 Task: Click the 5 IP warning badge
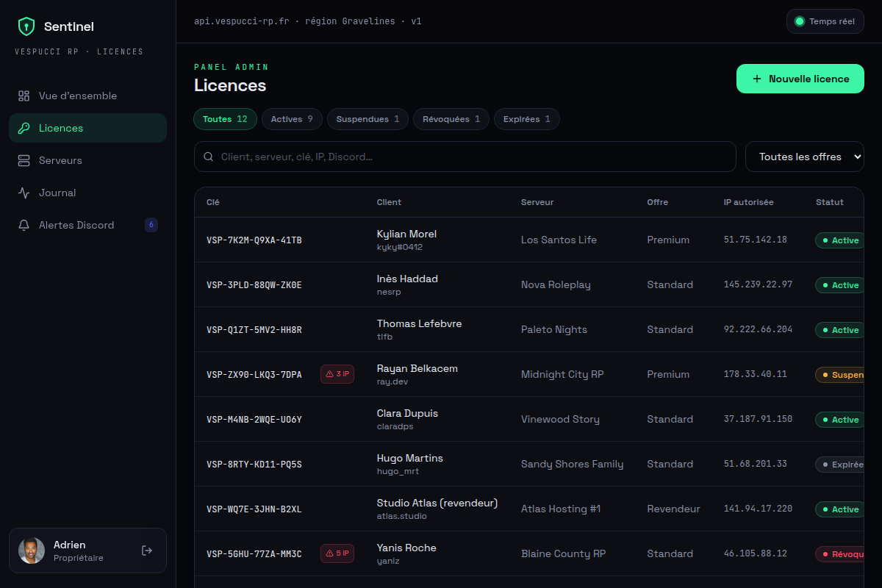tap(337, 553)
